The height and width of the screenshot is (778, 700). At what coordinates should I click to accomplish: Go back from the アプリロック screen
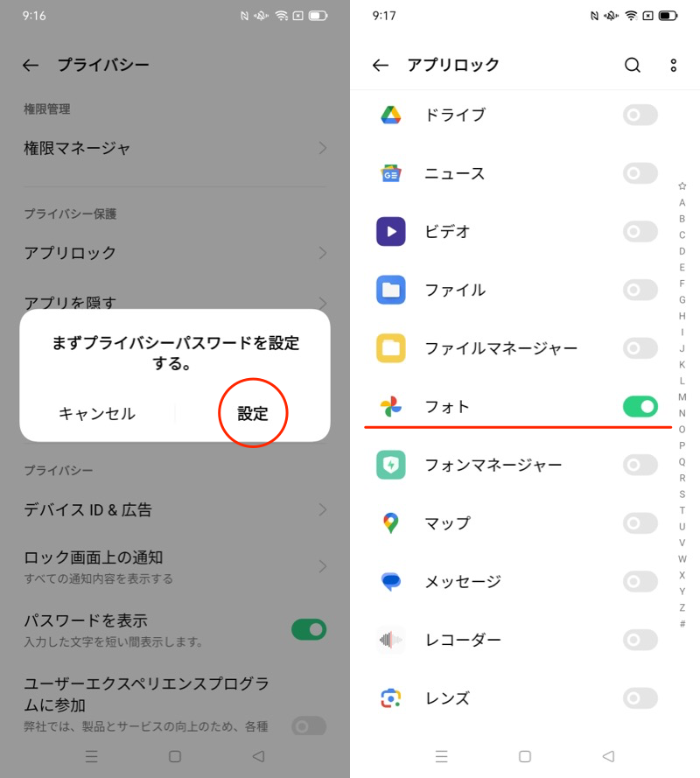(x=380, y=65)
